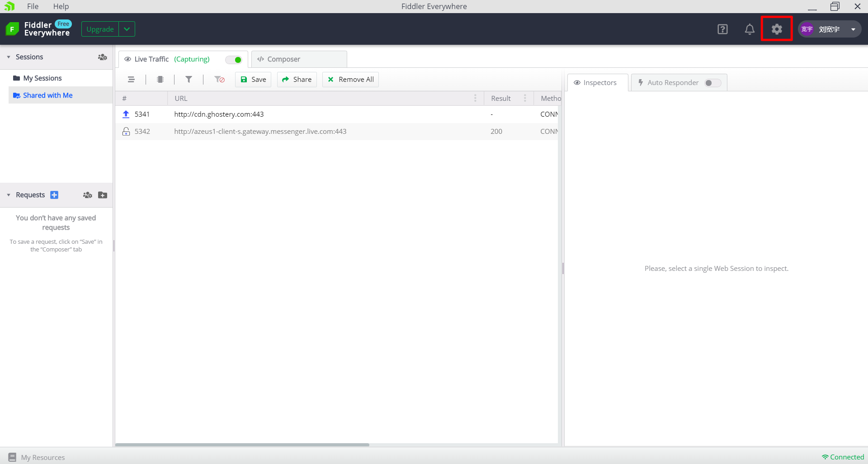Click the share sessions people icon
Screen dimensions: 868x464
103,57
